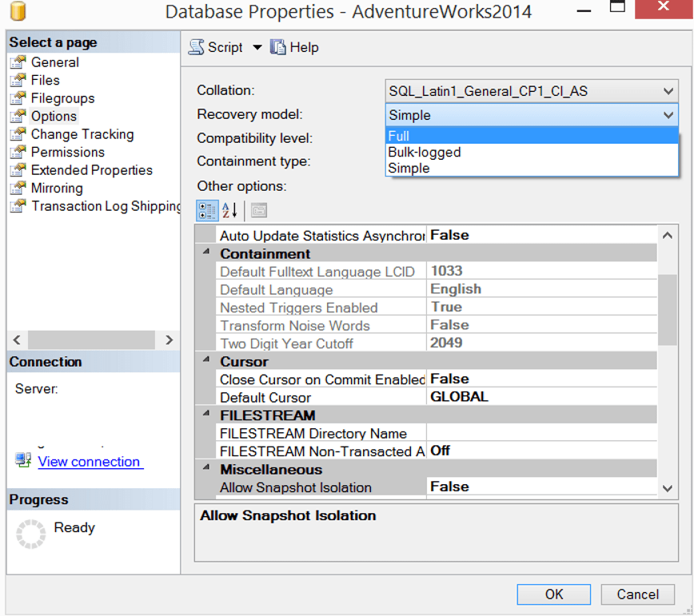
Task: Click the page list horizontal scrollbar thumb
Action: [91, 340]
